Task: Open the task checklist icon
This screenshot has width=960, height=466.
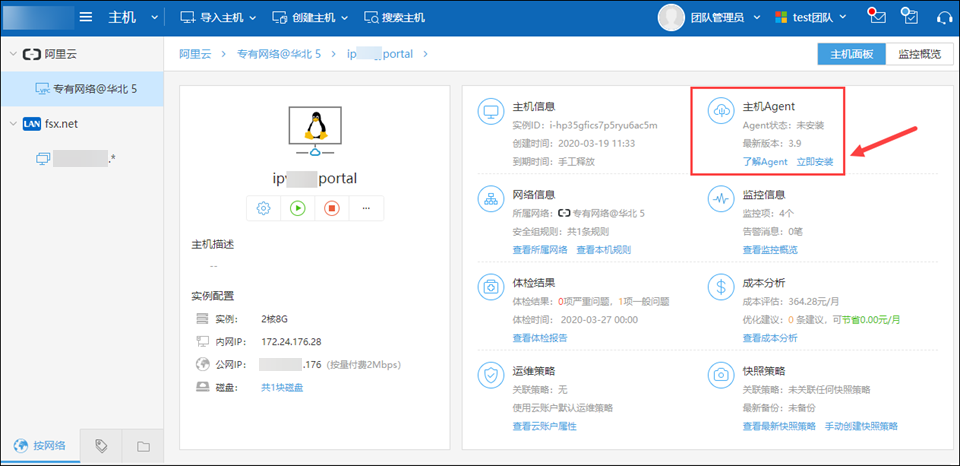Action: (910, 17)
